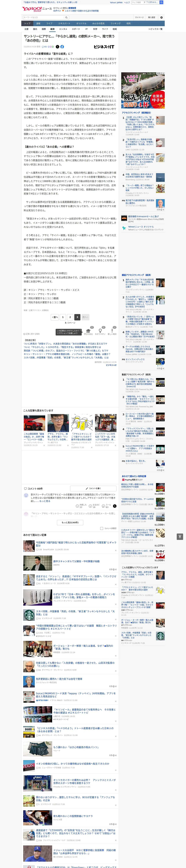This screenshot has width=186, height=868.
Task: Click the scroll-to-top arrow button
Action: point(180,536)
